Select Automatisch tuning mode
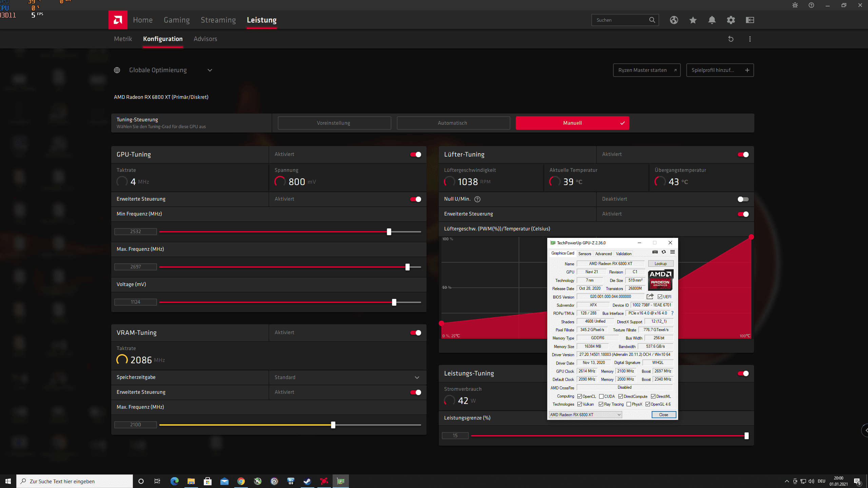 [453, 123]
